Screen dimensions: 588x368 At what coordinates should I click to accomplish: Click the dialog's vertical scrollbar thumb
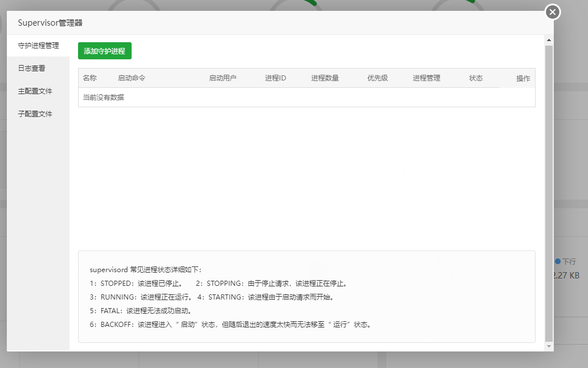tap(549, 193)
